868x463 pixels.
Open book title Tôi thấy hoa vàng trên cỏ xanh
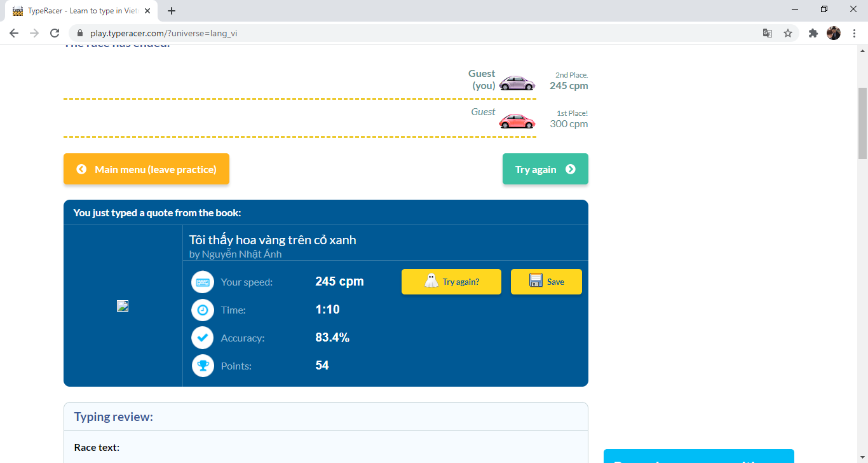273,240
